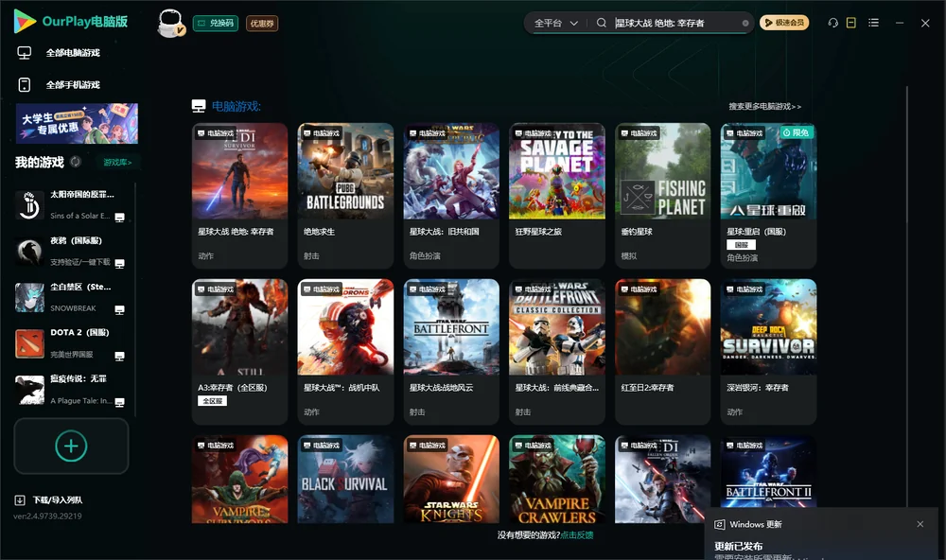Open the 深岩银河: 幸存者 game card

(x=768, y=352)
